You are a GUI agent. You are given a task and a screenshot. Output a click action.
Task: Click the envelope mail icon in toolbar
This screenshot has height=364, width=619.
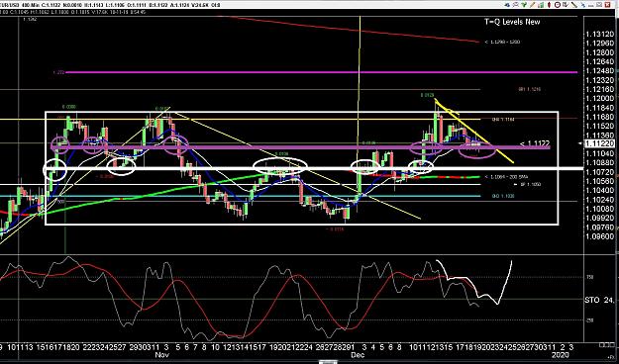(x=599, y=5)
